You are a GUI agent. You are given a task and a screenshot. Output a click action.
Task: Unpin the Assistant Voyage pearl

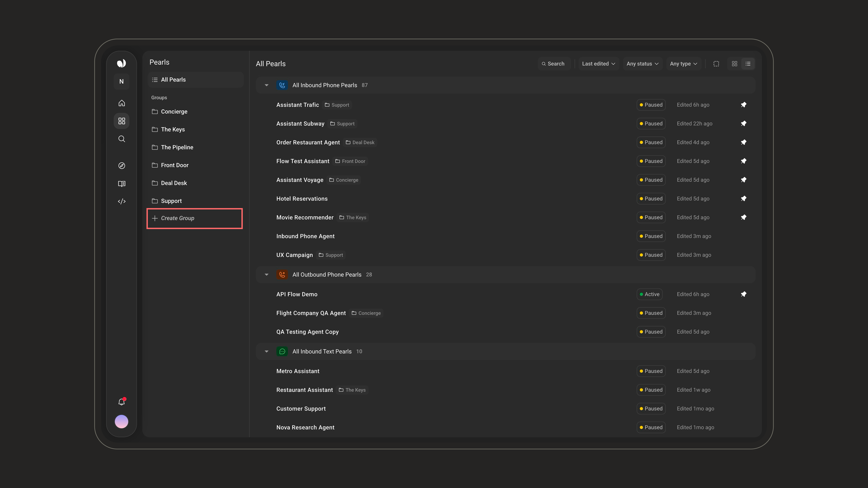744,180
